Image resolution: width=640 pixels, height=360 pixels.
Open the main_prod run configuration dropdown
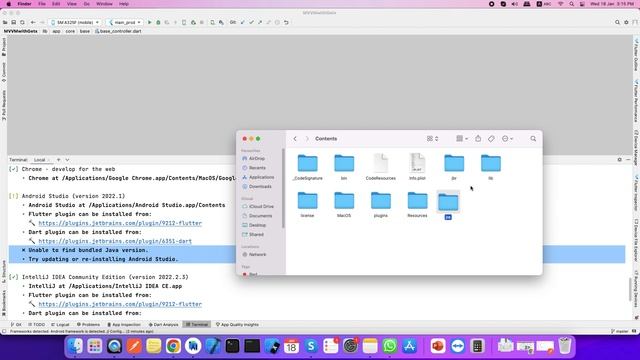pyautogui.click(x=124, y=22)
